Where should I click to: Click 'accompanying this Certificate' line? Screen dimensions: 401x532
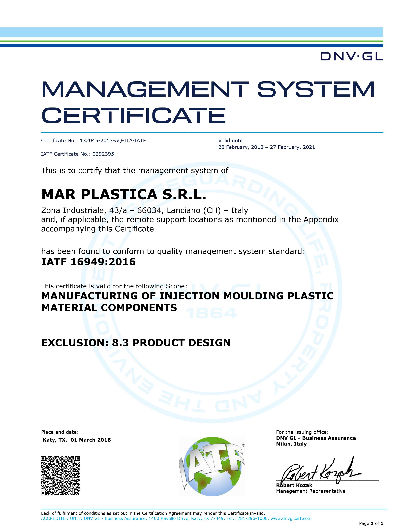(x=97, y=229)
